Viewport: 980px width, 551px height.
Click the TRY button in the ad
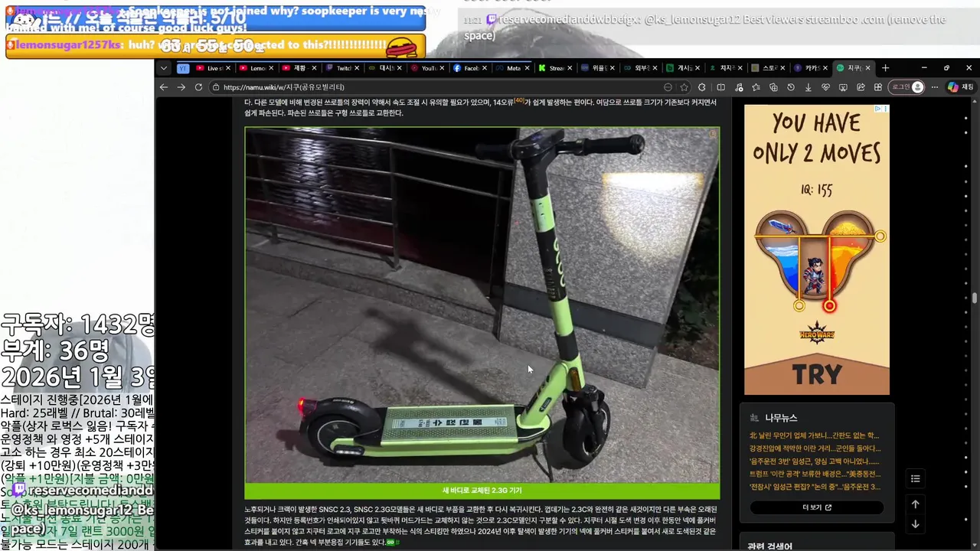(817, 374)
